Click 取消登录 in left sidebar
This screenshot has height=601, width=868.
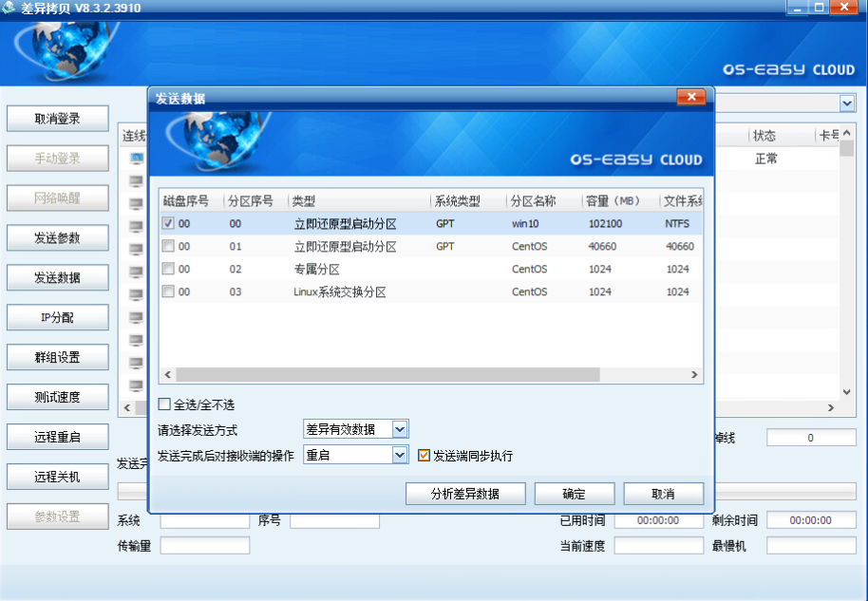[x=57, y=119]
